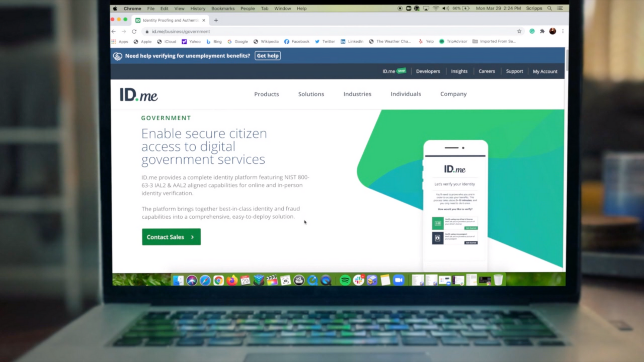Viewport: 644px width, 362px height.
Task: Open the My Account link
Action: click(x=545, y=71)
